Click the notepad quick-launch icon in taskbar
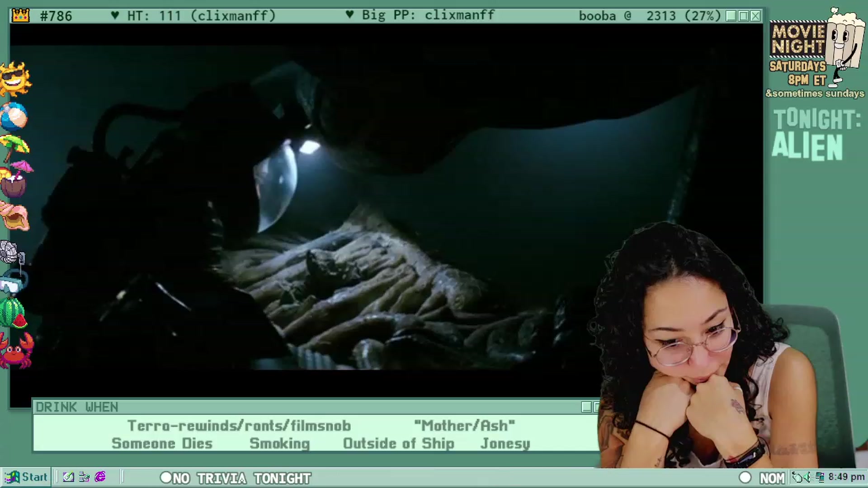This screenshot has width=868, height=488. point(68,477)
